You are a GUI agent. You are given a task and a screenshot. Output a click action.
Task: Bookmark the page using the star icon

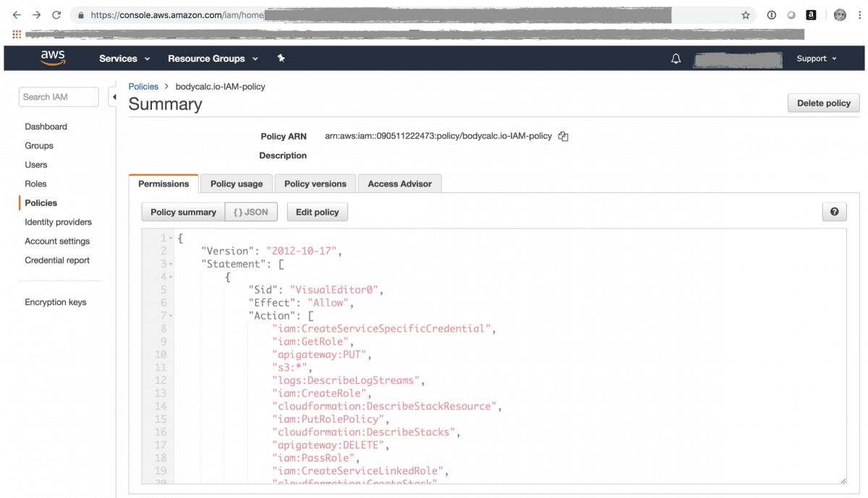point(746,14)
